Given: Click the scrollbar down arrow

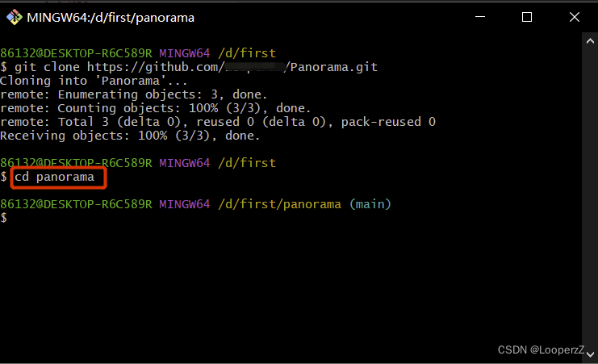Looking at the screenshot, I should coord(590,355).
